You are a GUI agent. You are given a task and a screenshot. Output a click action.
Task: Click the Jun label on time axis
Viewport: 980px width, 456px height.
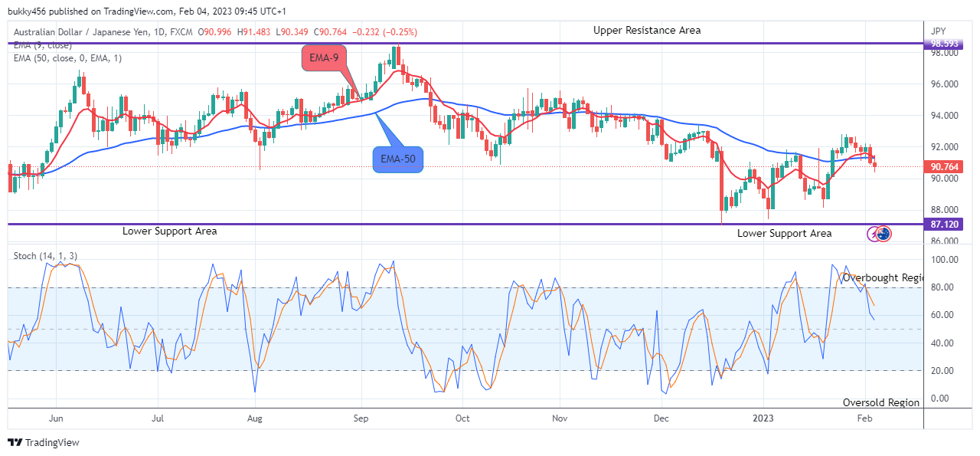point(56,419)
